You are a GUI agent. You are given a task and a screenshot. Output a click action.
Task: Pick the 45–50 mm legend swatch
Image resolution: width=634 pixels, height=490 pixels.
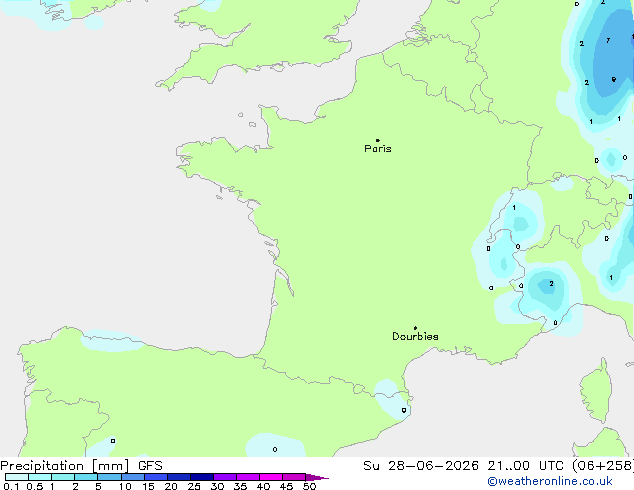[x=294, y=477]
